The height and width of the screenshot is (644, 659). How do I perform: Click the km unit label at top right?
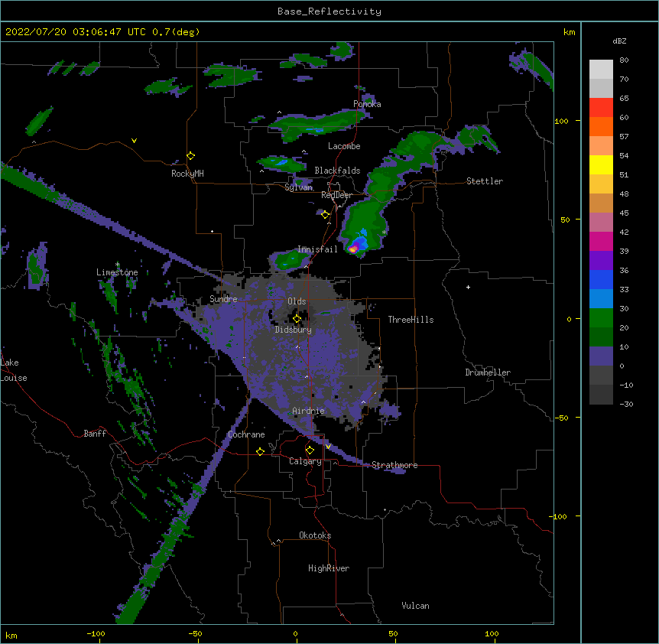click(570, 32)
